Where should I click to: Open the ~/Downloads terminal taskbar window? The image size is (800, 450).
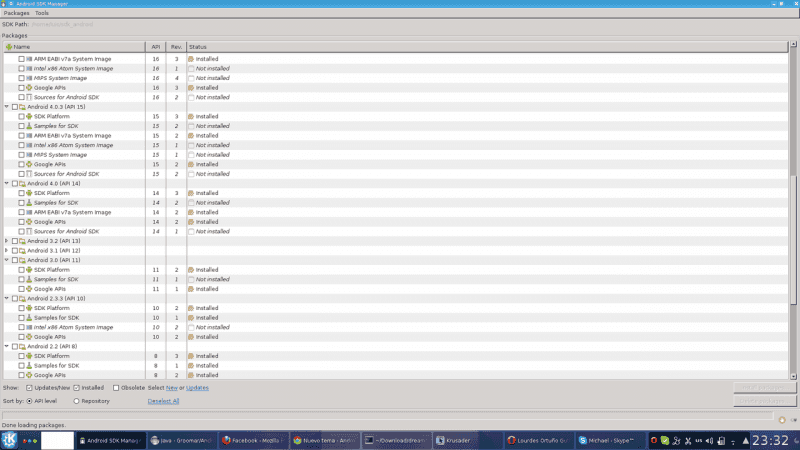pos(396,440)
